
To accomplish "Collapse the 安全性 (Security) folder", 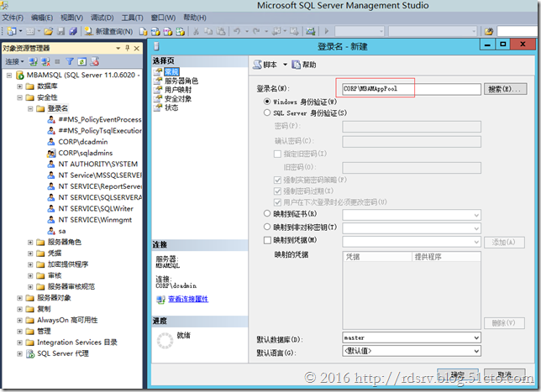I will (x=20, y=97).
